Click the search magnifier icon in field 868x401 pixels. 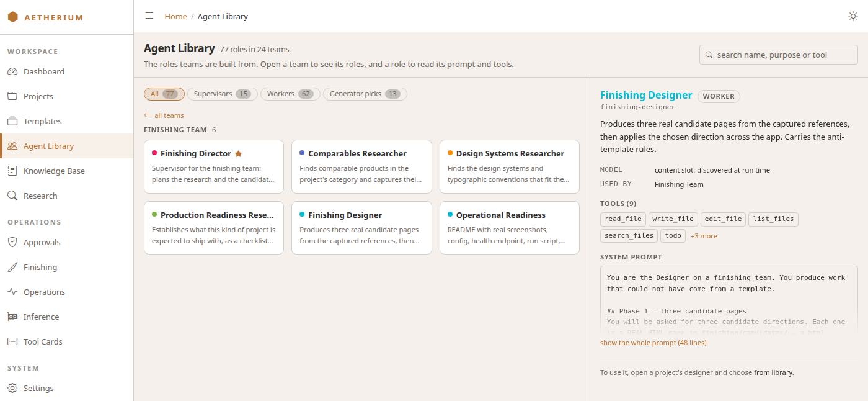(709, 55)
